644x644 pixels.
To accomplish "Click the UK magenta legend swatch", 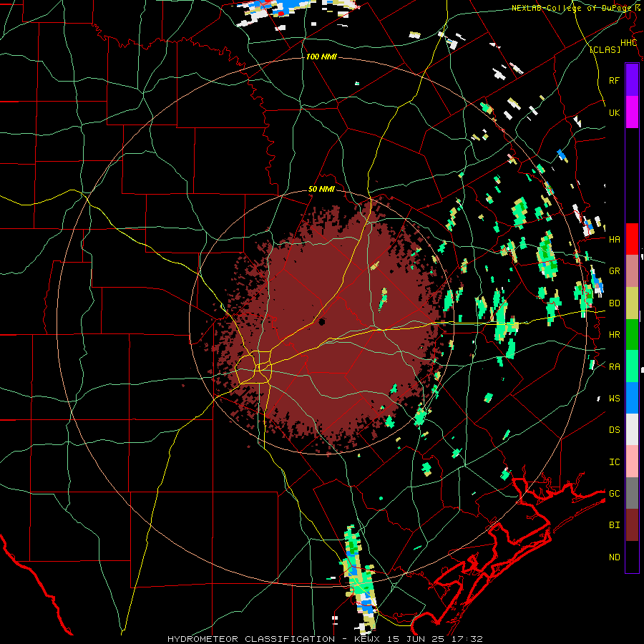I will click(x=632, y=112).
